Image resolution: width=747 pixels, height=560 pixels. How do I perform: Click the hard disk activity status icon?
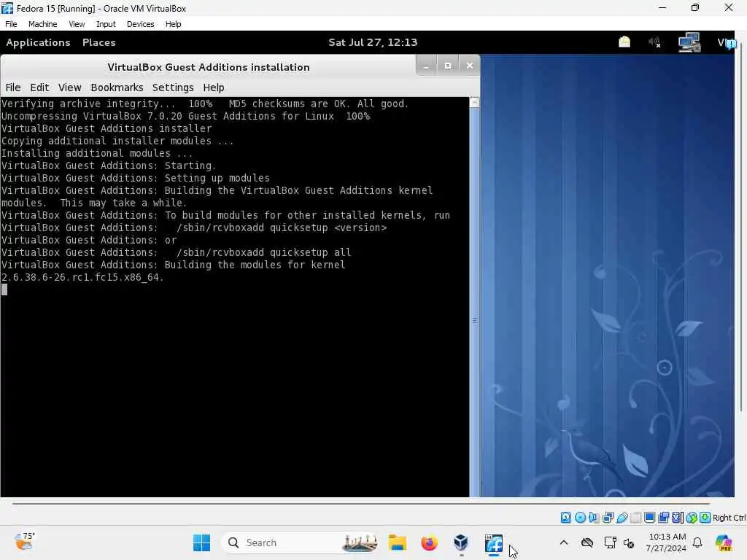[x=565, y=518]
